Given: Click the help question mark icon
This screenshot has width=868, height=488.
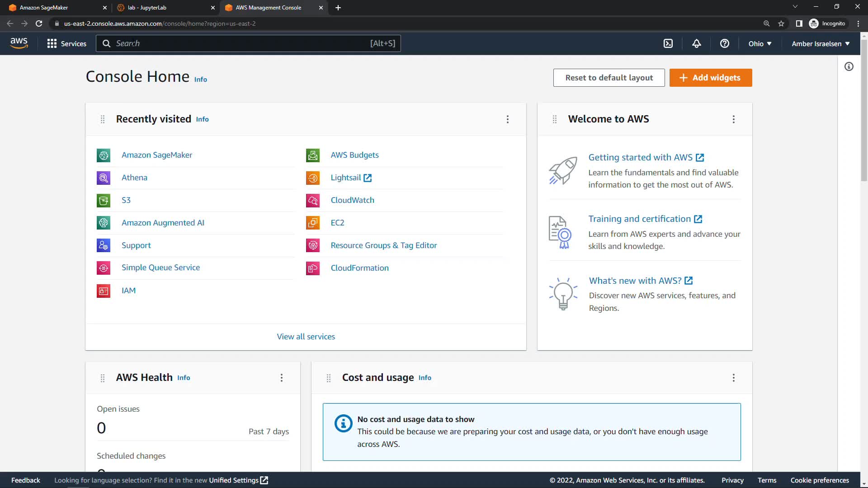Looking at the screenshot, I should [724, 43].
